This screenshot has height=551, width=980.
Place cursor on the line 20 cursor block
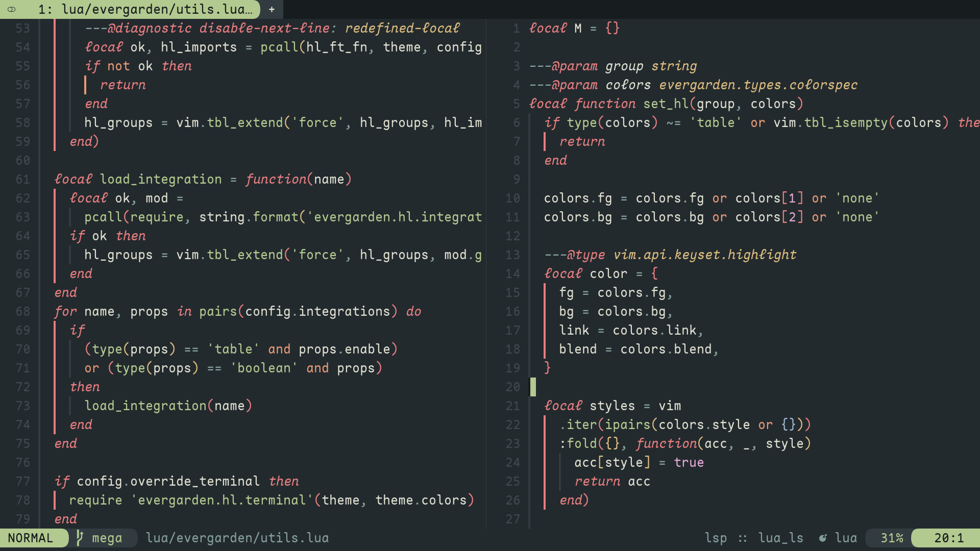point(533,387)
